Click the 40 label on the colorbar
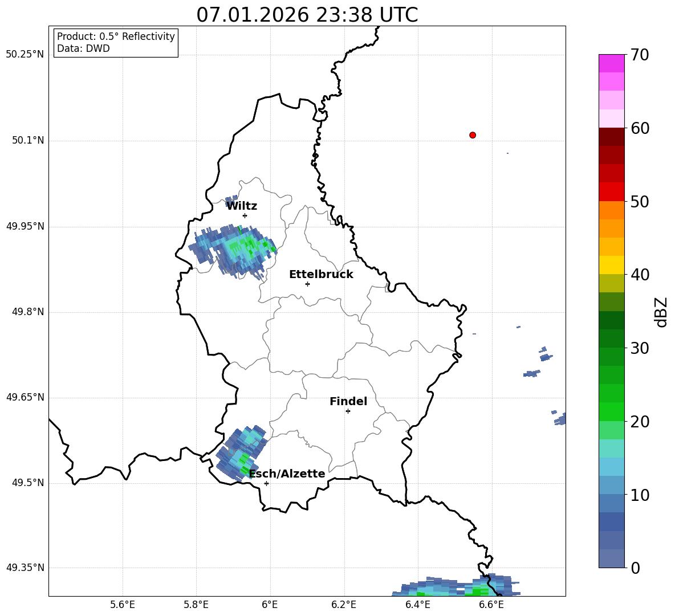Image resolution: width=675 pixels, height=616 pixels. point(640,275)
